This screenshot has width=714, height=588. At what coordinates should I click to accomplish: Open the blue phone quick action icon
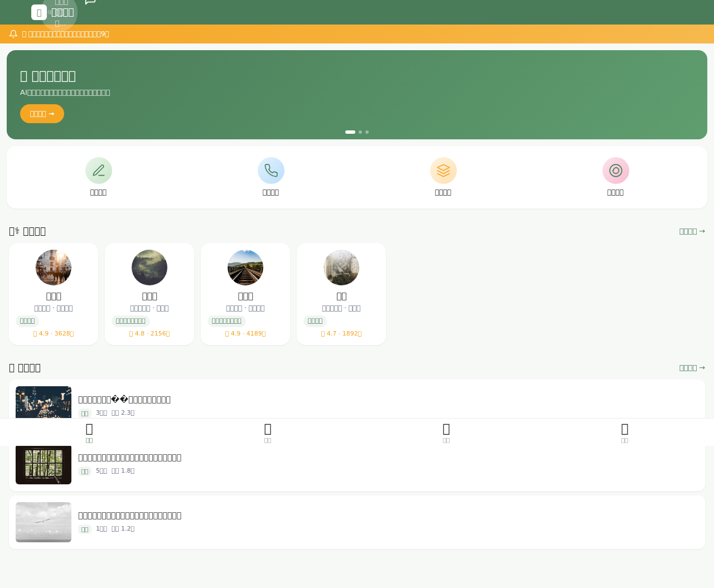click(x=271, y=171)
